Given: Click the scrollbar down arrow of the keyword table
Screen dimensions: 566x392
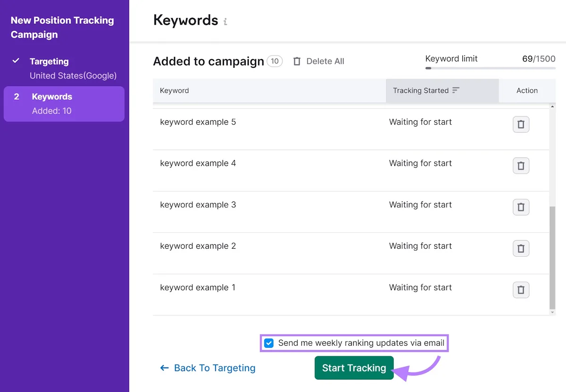Looking at the screenshot, I should (x=552, y=312).
